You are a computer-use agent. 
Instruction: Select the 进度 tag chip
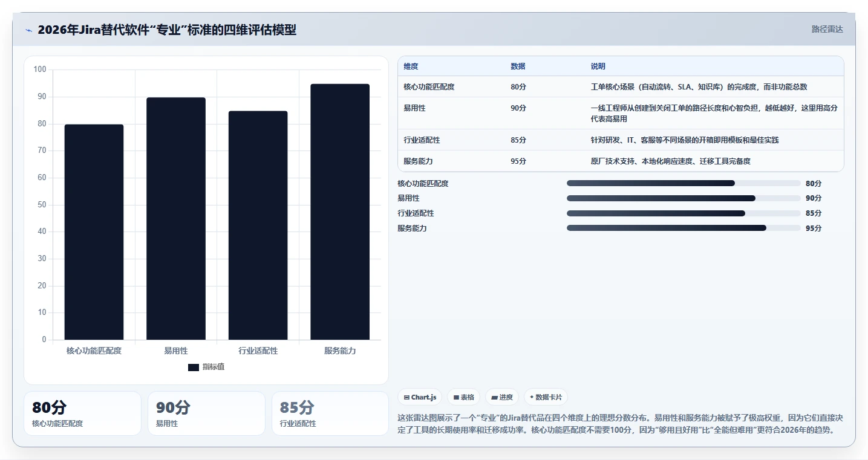502,397
